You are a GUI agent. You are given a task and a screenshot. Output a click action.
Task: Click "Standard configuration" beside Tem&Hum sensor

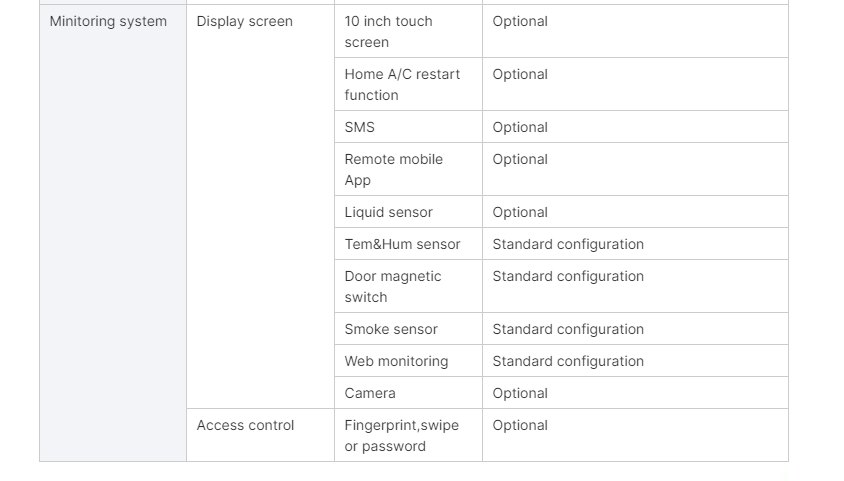click(x=568, y=244)
